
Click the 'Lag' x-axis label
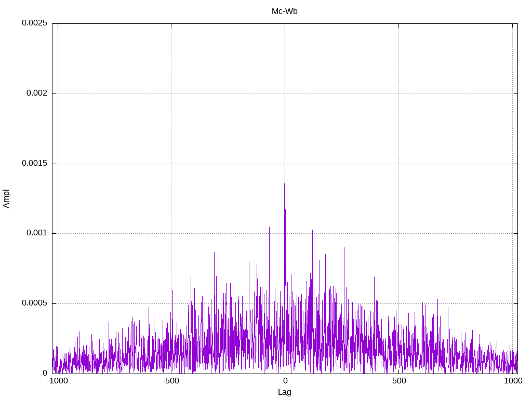tap(284, 392)
